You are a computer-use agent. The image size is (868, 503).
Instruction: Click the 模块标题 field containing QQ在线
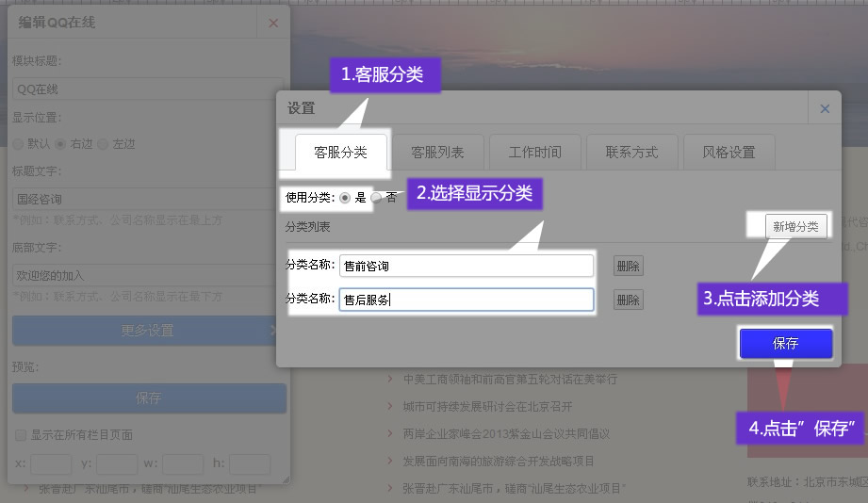(148, 89)
